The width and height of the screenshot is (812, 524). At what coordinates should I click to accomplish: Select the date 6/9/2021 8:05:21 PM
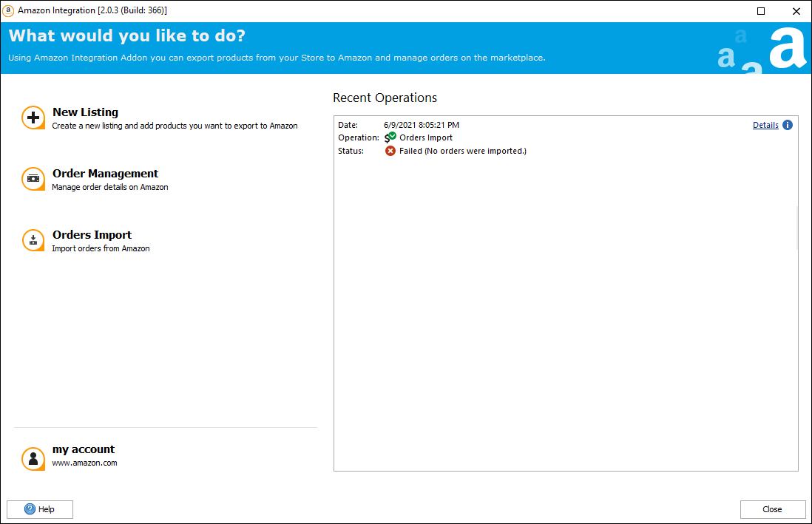421,125
